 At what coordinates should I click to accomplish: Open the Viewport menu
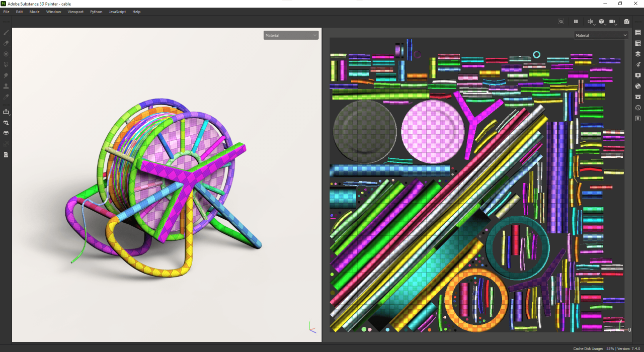coord(75,12)
